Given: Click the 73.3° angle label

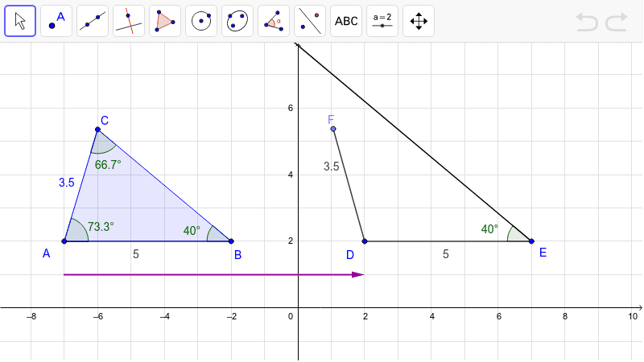Looking at the screenshot, I should [101, 226].
